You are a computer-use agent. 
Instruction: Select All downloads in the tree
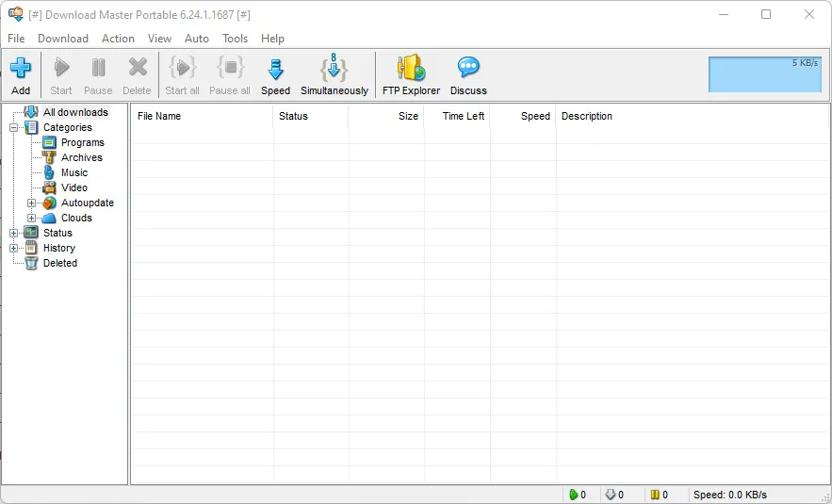pos(76,112)
